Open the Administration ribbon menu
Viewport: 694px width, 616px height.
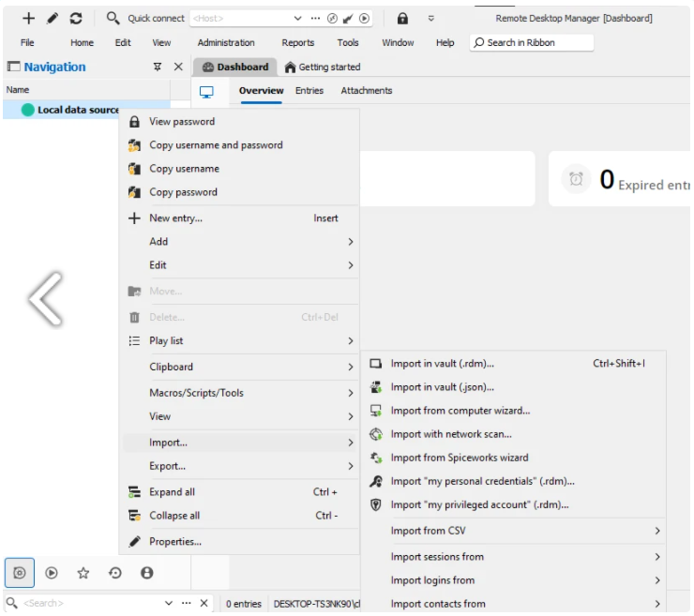(x=225, y=43)
